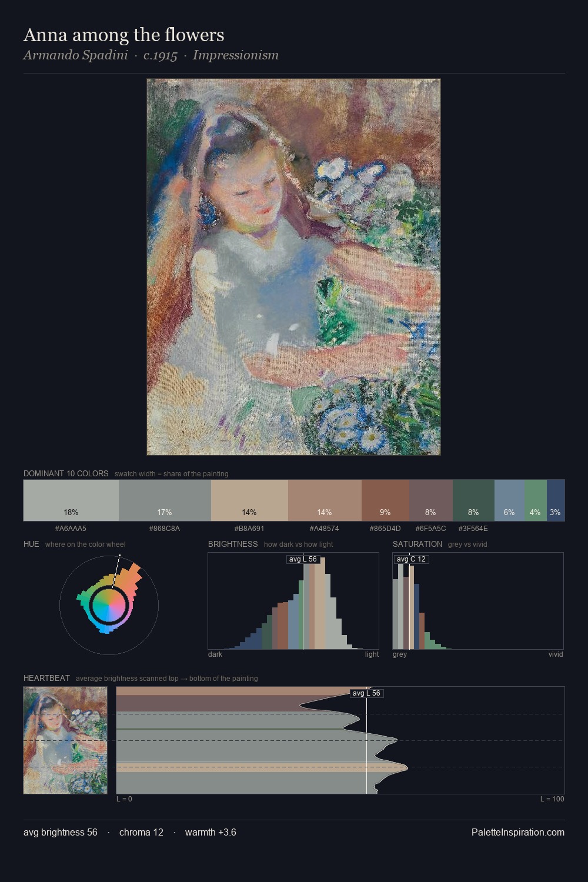Click the title 'Anna among the flowers'
This screenshot has width=588, height=882.
(123, 35)
